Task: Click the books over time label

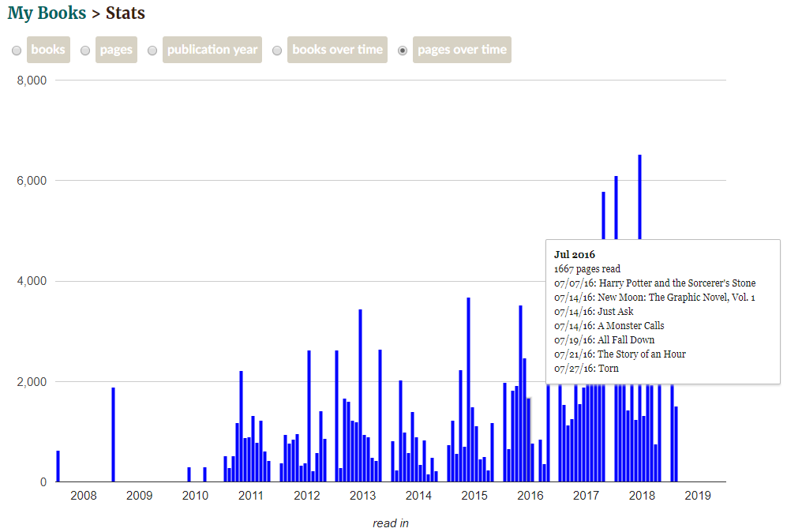Action: point(337,50)
